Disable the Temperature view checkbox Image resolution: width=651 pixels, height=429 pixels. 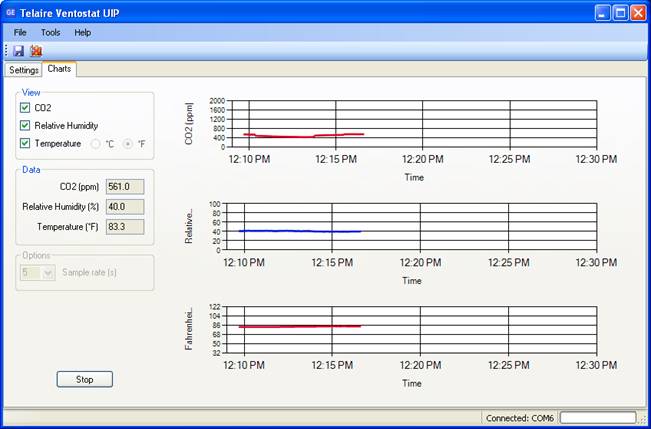(x=25, y=144)
